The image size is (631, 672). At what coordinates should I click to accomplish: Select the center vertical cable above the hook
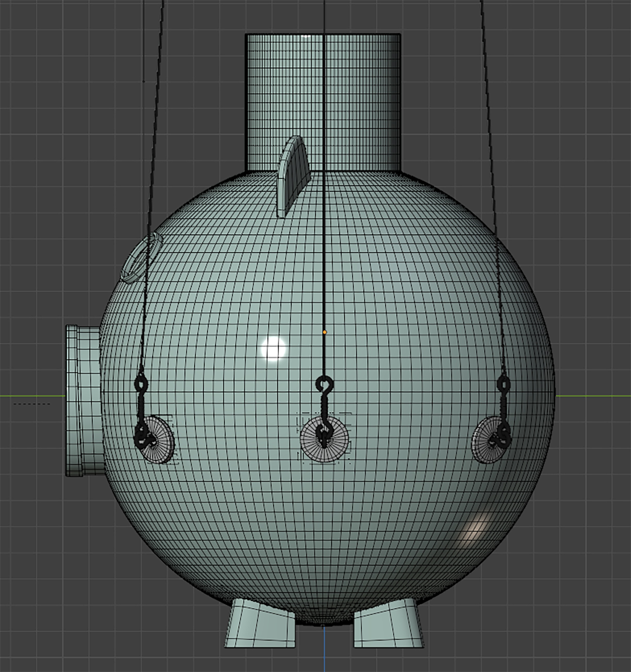(x=324, y=188)
